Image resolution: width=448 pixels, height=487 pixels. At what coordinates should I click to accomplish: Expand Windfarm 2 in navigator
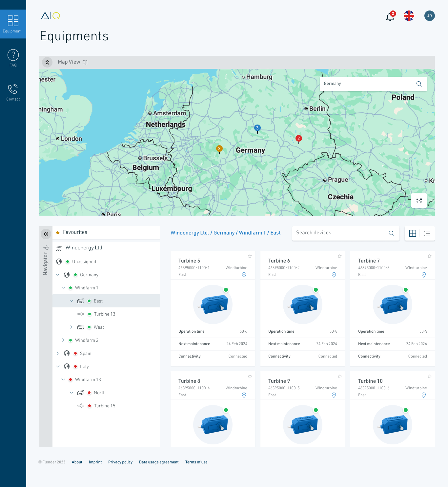point(63,340)
